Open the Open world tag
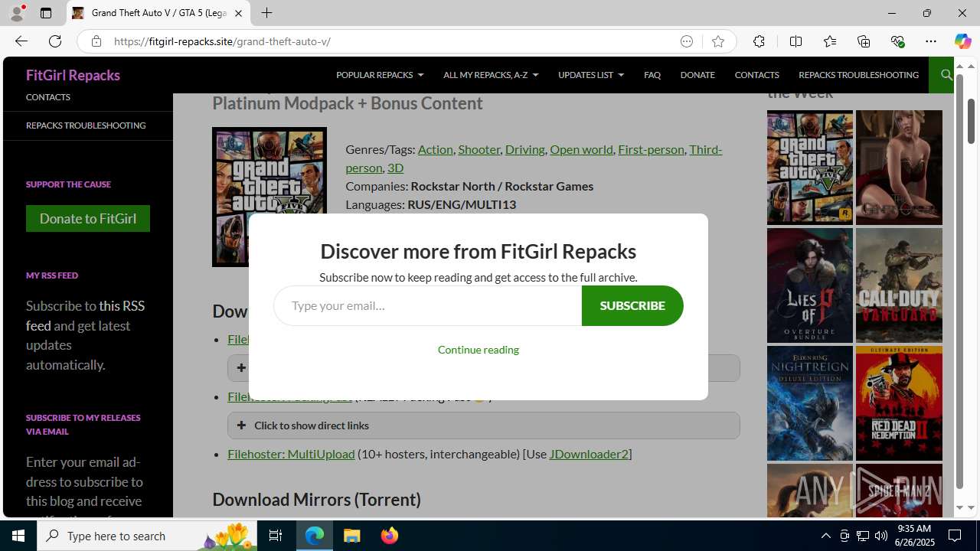Image resolution: width=980 pixels, height=551 pixels. pos(581,149)
